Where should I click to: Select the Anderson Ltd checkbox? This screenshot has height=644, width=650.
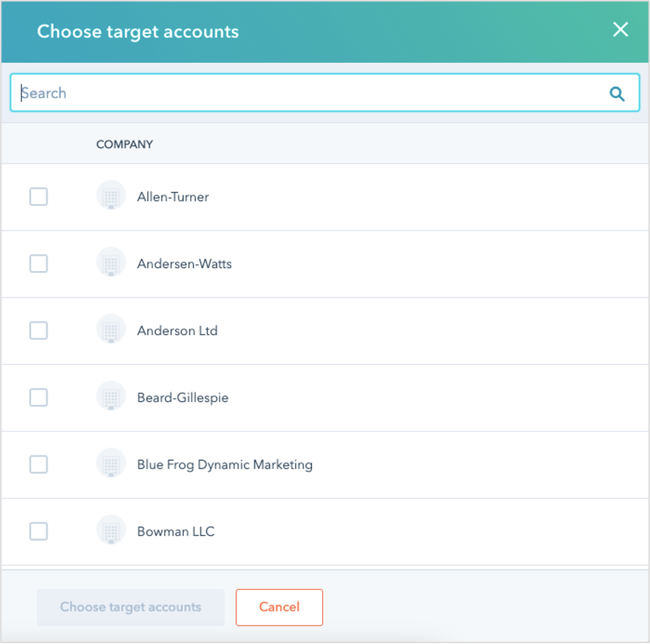(x=39, y=330)
